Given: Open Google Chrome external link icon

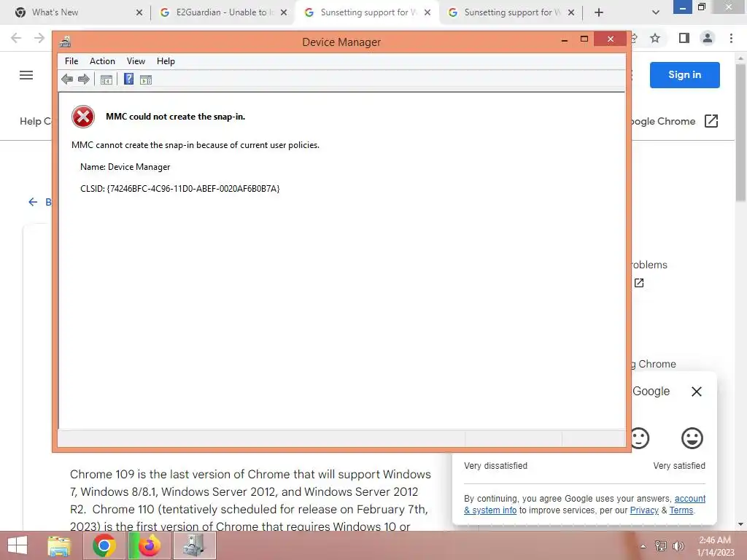Looking at the screenshot, I should point(711,121).
